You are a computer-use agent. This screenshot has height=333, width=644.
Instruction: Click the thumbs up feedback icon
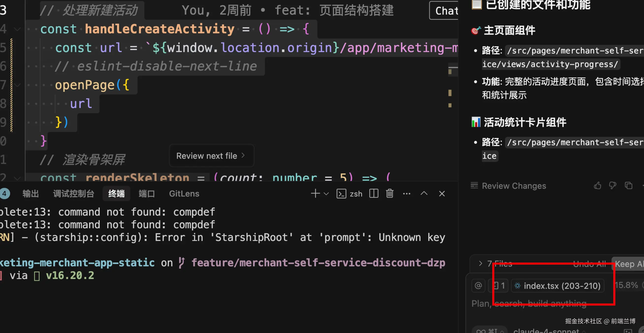[597, 186]
